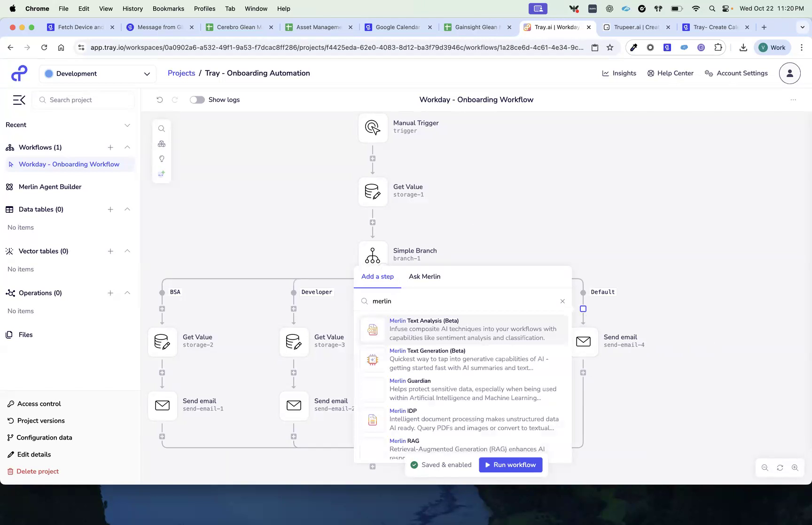The width and height of the screenshot is (812, 525).
Task: Click the Run workflow button
Action: tap(510, 464)
